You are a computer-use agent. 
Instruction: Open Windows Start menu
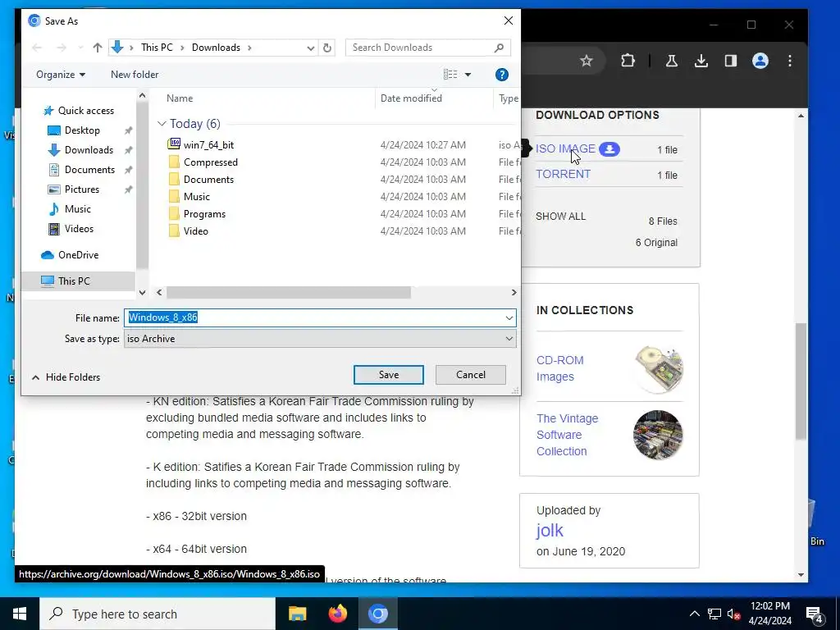20,614
